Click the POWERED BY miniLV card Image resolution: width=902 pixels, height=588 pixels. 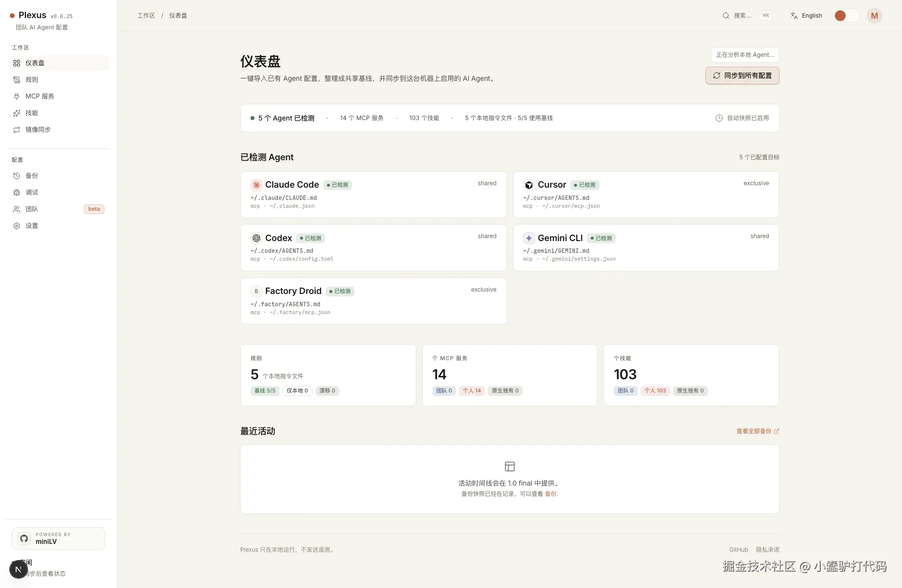tap(58, 539)
